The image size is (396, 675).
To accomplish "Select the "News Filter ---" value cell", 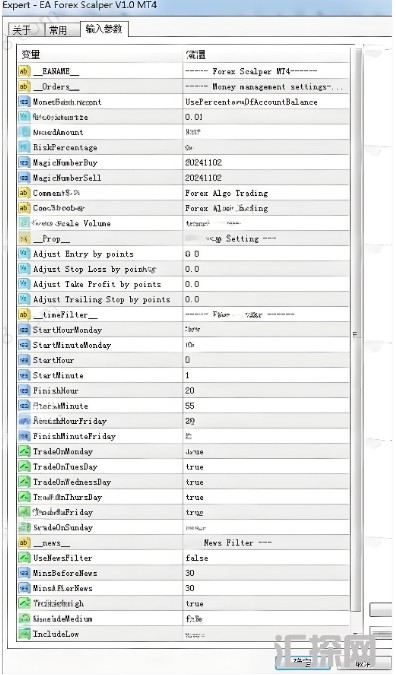I will click(x=266, y=542).
